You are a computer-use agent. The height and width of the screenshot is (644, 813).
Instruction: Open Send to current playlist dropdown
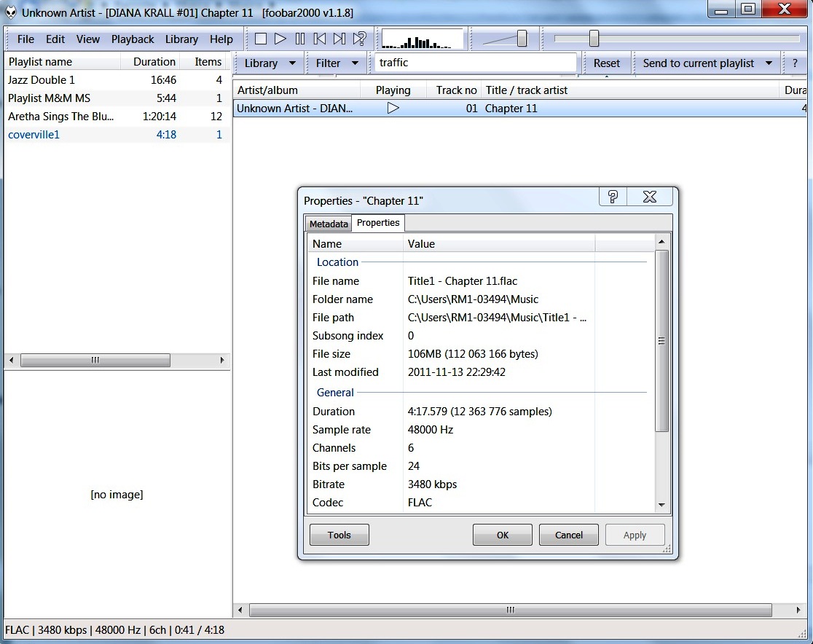tap(707, 63)
